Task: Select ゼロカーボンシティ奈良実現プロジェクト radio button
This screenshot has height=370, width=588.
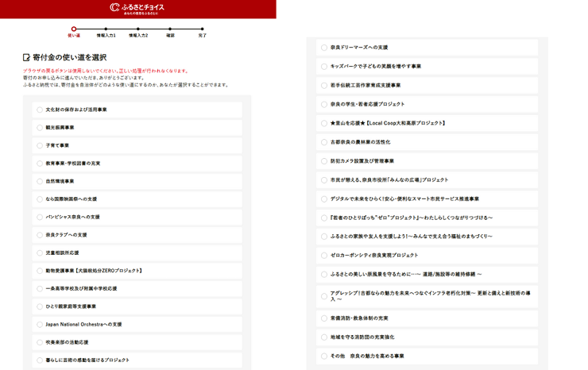Action: point(324,256)
